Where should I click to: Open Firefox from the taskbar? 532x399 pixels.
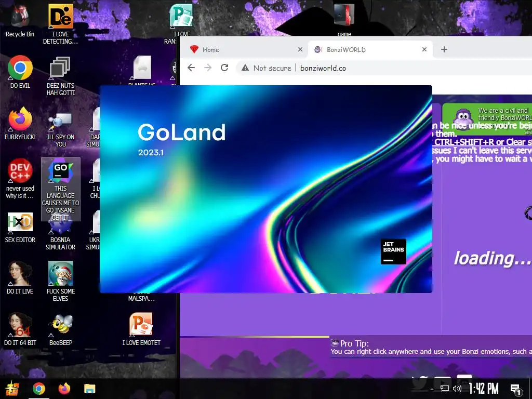tap(64, 389)
